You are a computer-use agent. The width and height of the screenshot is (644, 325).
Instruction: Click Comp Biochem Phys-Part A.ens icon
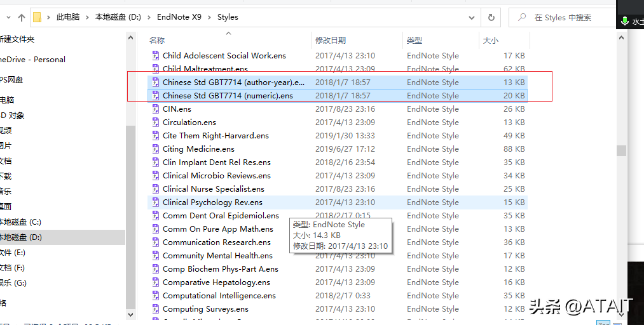point(155,269)
